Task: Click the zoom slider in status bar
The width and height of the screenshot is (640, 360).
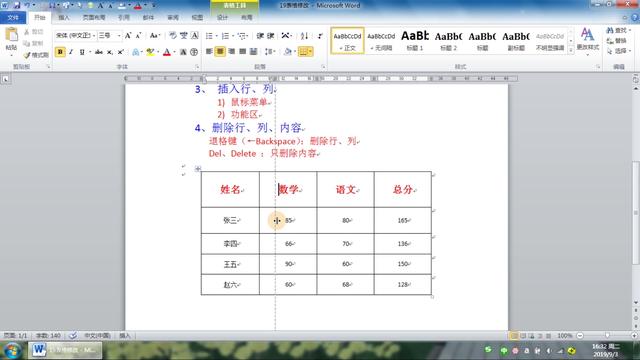Action: (x=607, y=336)
